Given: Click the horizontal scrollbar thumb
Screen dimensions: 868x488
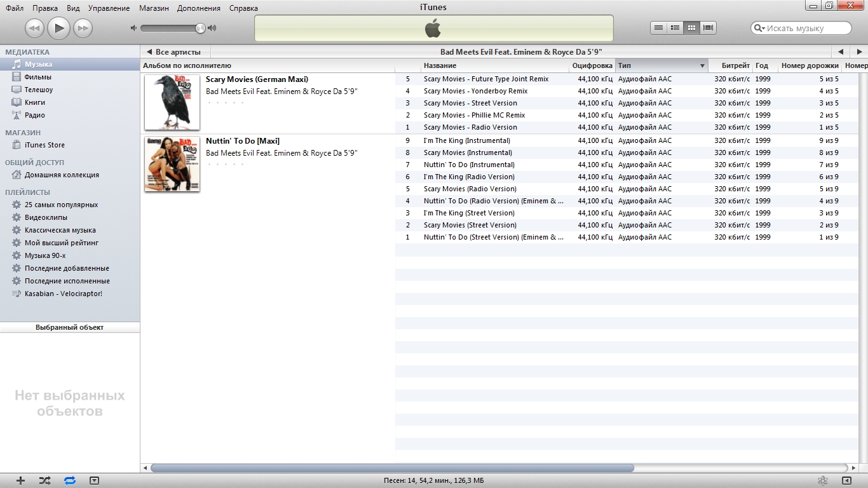Looking at the screenshot, I should coord(392,468).
